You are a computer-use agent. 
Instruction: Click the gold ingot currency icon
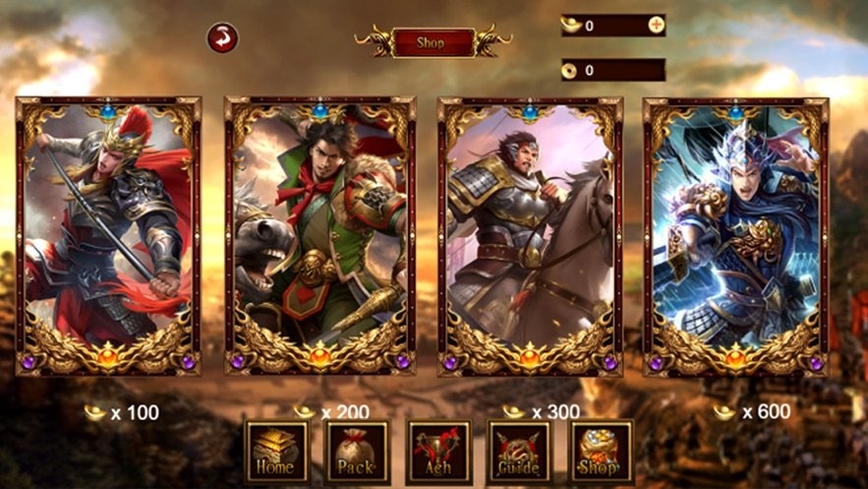click(x=571, y=25)
